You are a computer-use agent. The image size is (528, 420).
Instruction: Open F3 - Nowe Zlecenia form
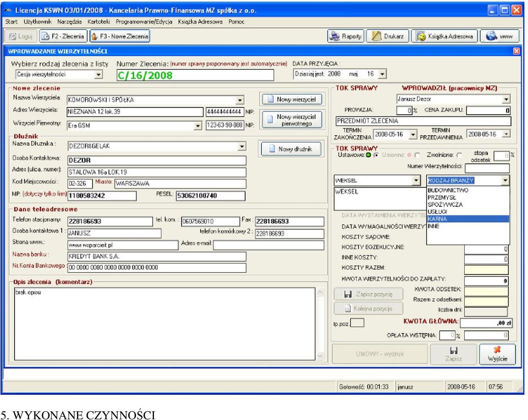[x=120, y=36]
